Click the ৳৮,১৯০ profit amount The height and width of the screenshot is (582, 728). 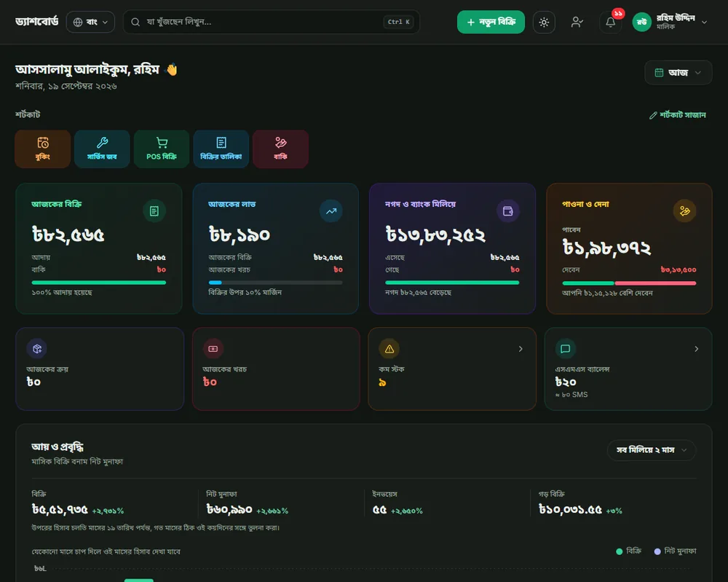pyautogui.click(x=239, y=235)
